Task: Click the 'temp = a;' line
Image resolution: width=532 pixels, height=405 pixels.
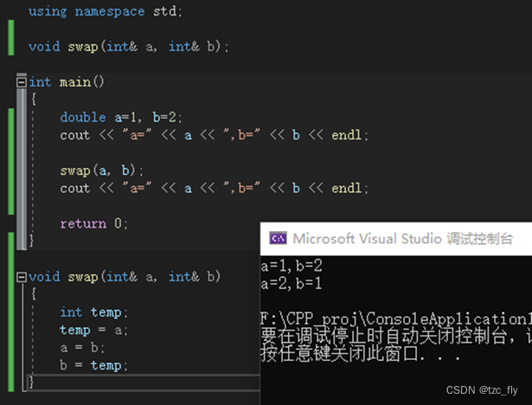Action: tap(94, 330)
